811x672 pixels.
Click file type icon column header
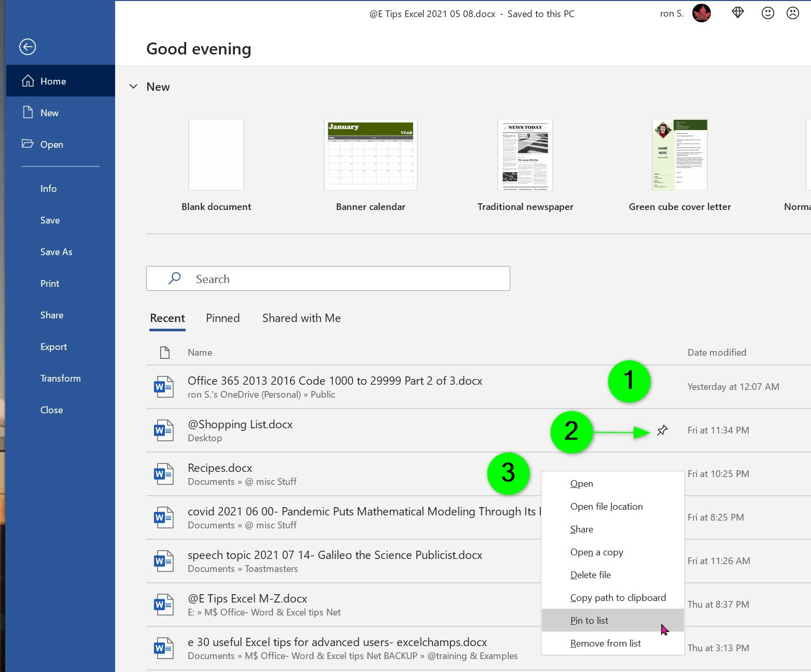165,353
